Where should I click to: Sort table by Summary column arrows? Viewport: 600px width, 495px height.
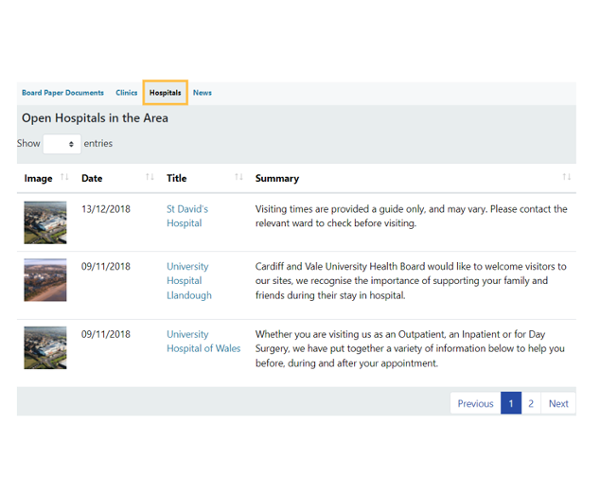tap(566, 177)
